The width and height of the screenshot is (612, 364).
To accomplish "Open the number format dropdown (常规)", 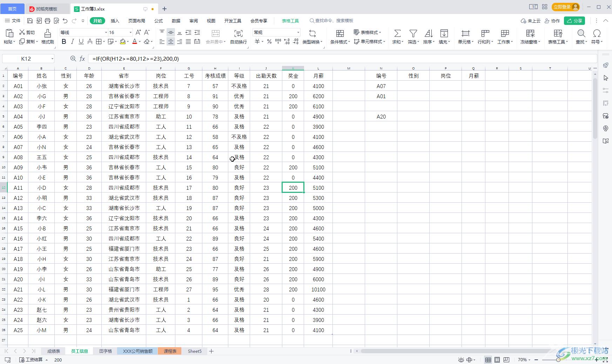I will coord(298,32).
